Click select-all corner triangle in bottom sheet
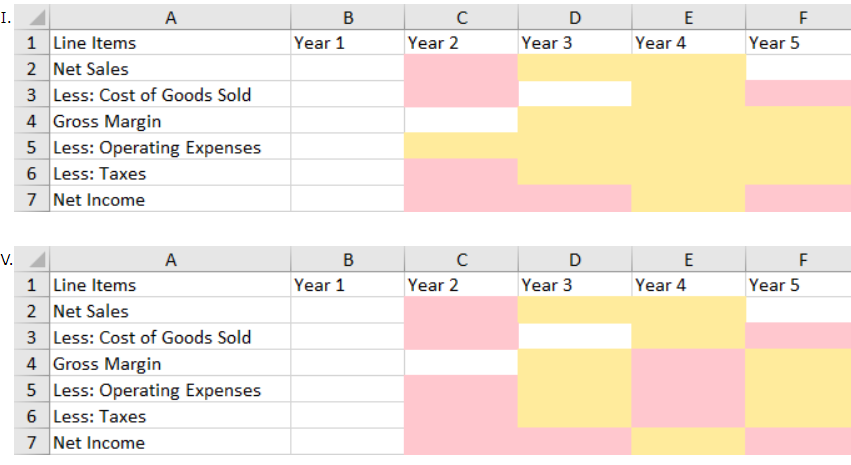This screenshot has width=851, height=465. (36, 261)
